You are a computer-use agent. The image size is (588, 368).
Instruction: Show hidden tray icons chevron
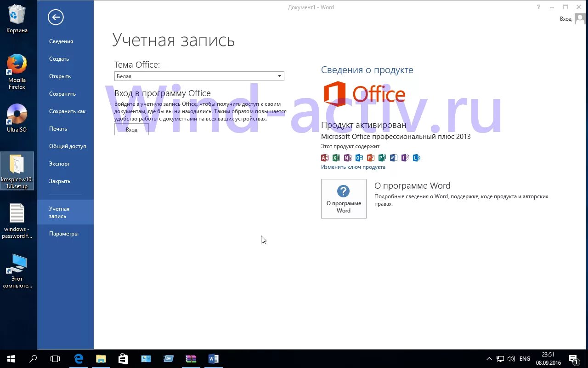point(489,359)
